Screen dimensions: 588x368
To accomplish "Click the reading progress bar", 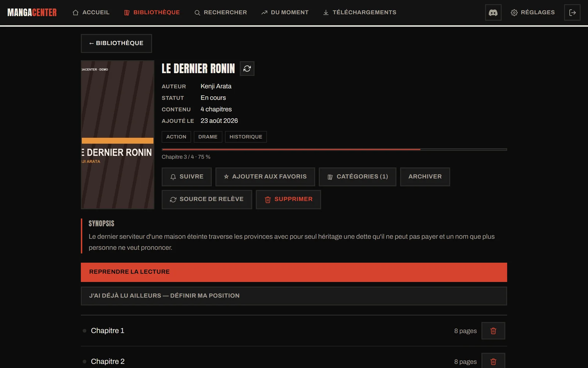I will click(334, 149).
